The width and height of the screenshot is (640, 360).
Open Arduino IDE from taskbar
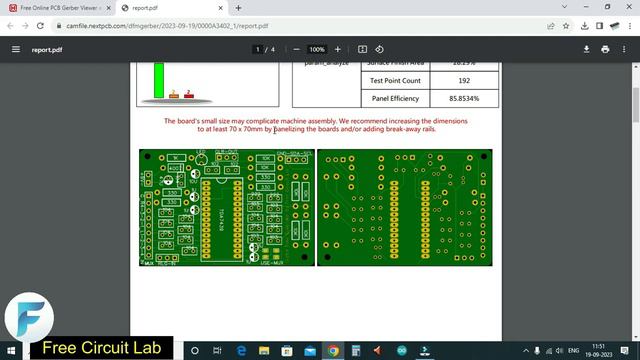[x=402, y=351]
